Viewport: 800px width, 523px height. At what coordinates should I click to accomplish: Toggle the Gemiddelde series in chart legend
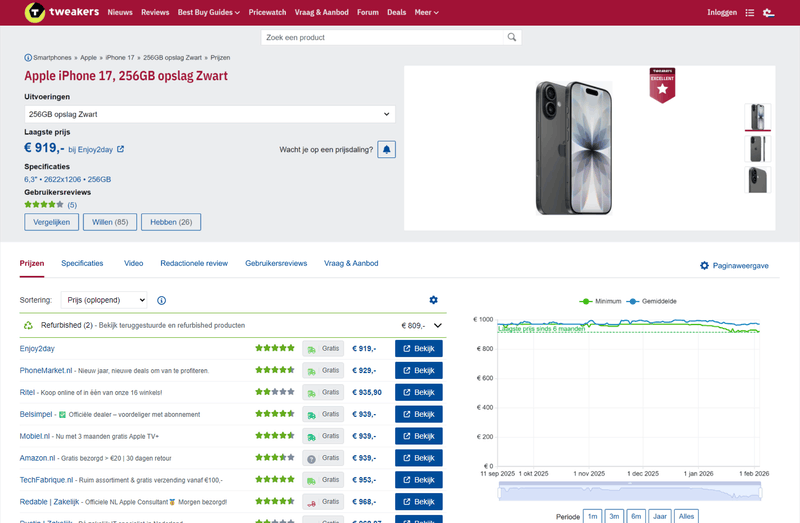[x=651, y=301]
